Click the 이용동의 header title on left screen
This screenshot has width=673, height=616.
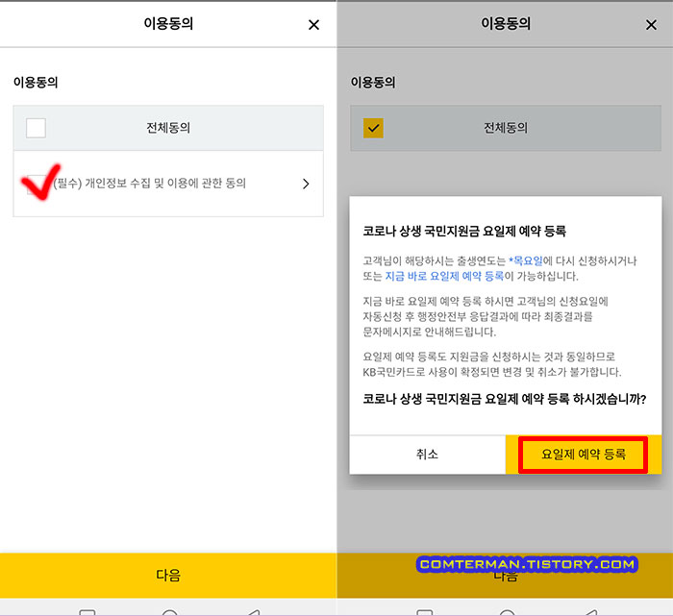(x=168, y=24)
